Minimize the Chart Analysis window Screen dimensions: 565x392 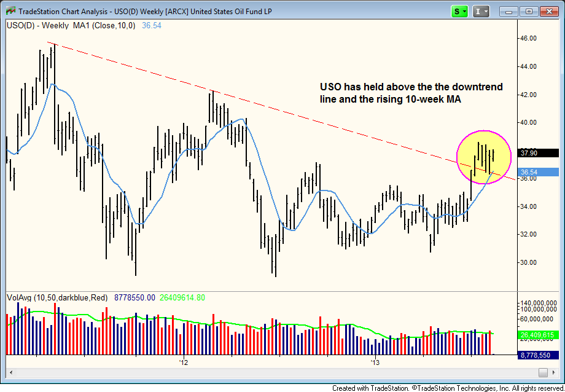[x=508, y=12]
